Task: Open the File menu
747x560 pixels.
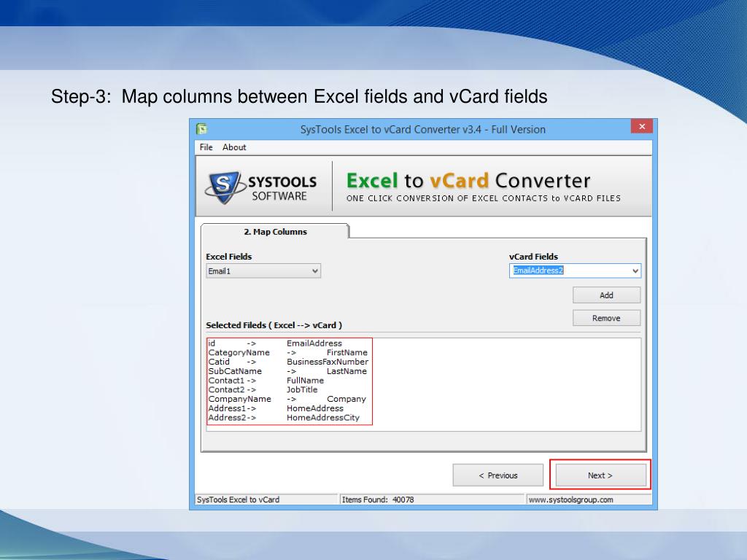Action: tap(206, 147)
